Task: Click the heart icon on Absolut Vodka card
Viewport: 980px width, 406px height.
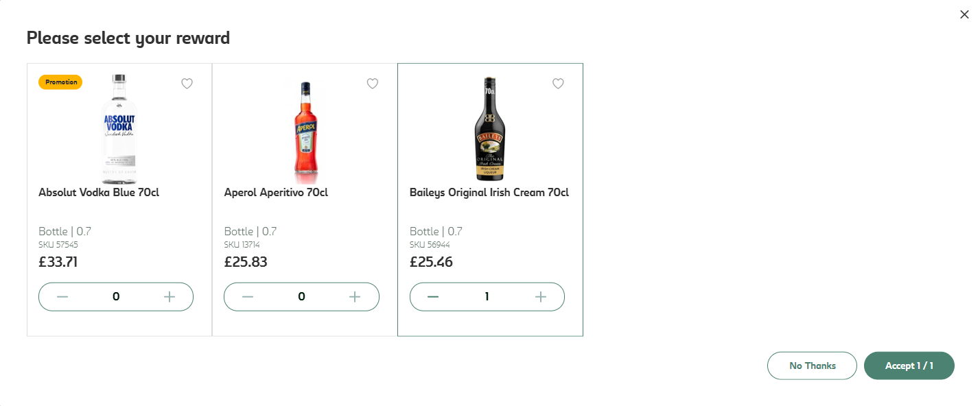Action: coord(187,83)
